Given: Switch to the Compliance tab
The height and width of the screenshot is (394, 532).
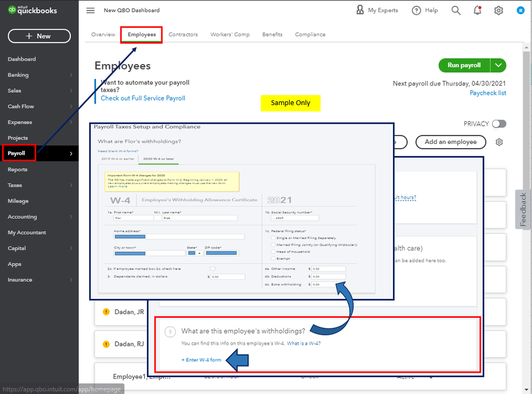Looking at the screenshot, I should pyautogui.click(x=310, y=34).
